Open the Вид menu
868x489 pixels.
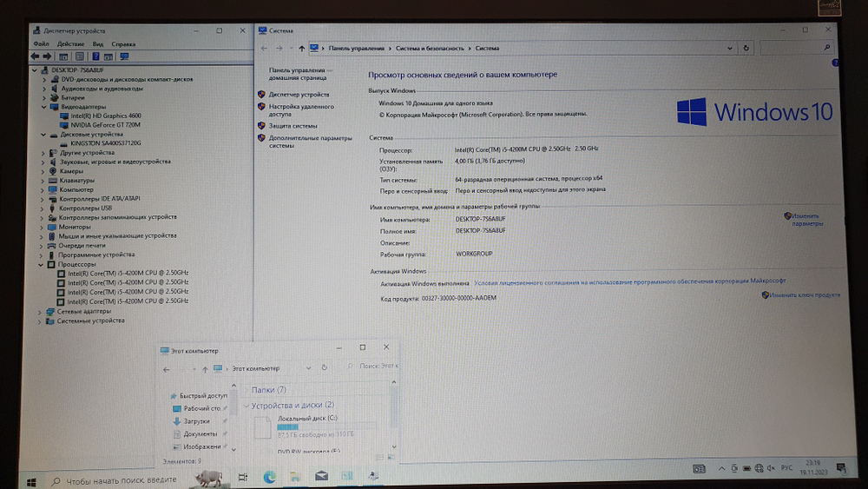(98, 43)
